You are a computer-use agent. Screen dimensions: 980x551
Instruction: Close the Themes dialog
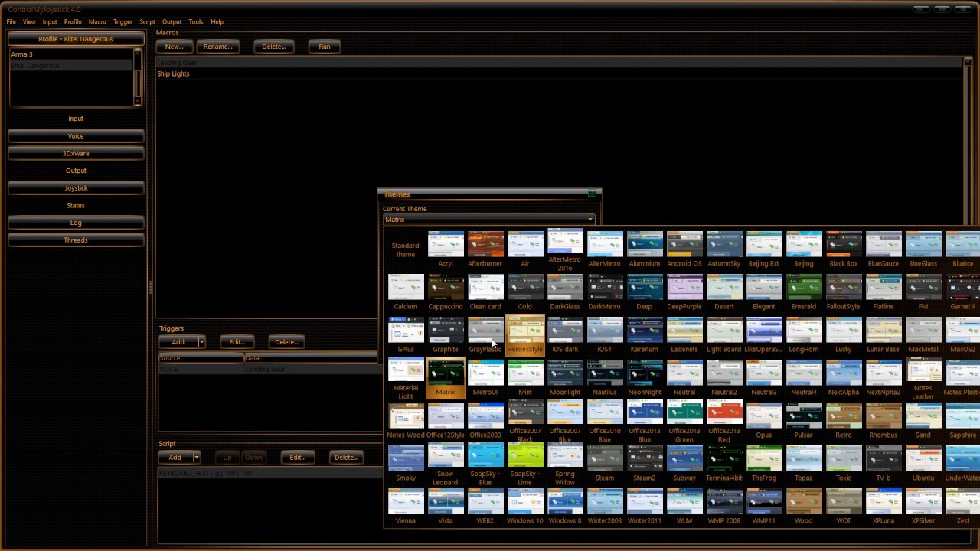[592, 194]
